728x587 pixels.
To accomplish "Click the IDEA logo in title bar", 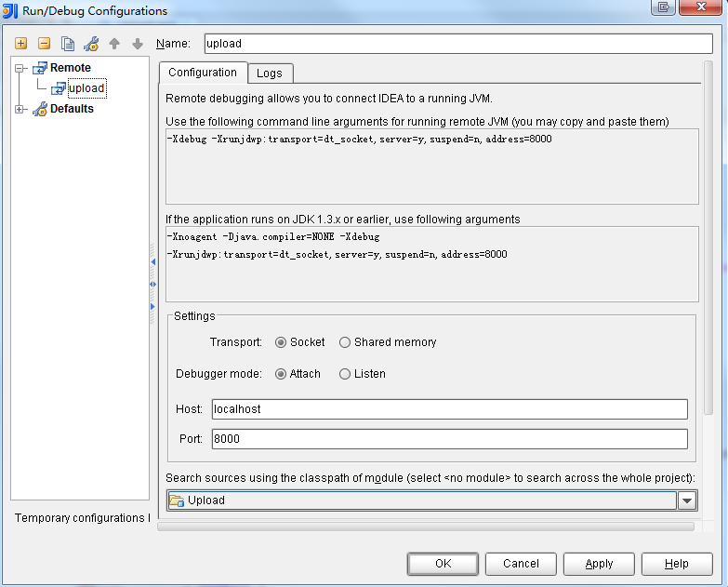I will click(9, 11).
